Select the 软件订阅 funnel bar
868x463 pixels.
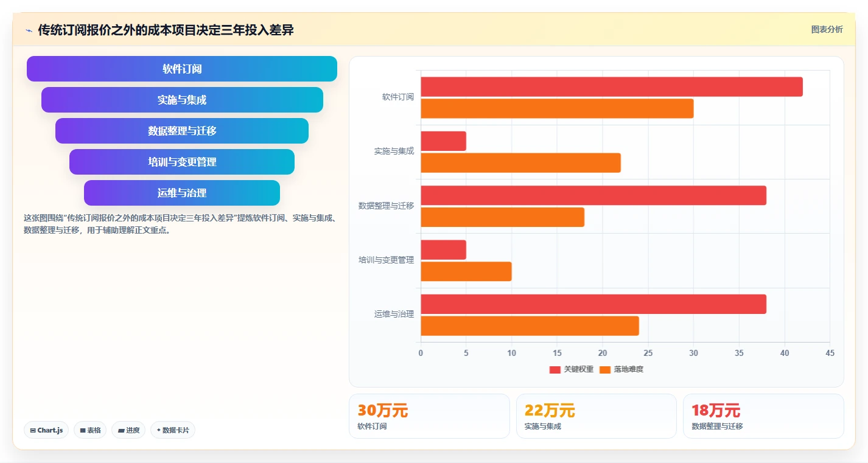pyautogui.click(x=182, y=69)
